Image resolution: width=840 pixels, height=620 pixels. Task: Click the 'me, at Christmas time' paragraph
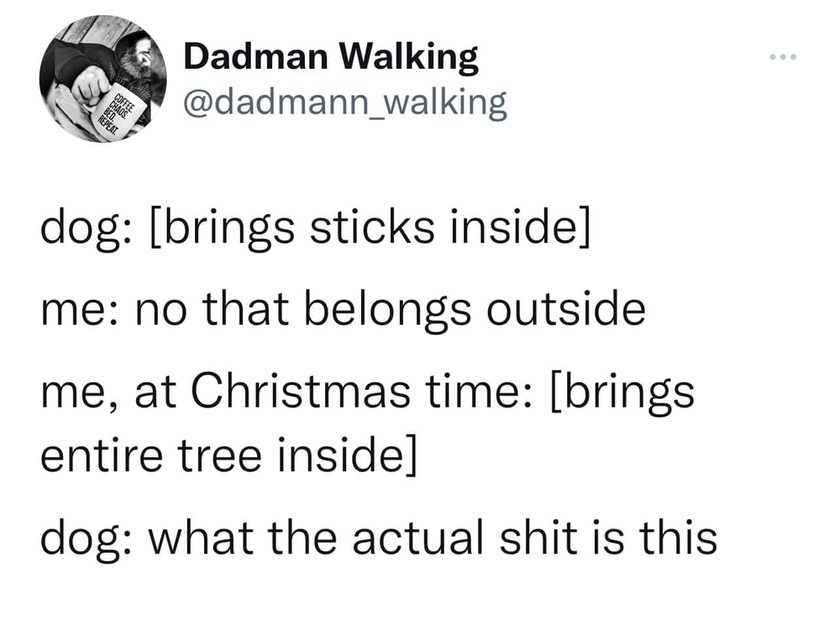[370, 420]
